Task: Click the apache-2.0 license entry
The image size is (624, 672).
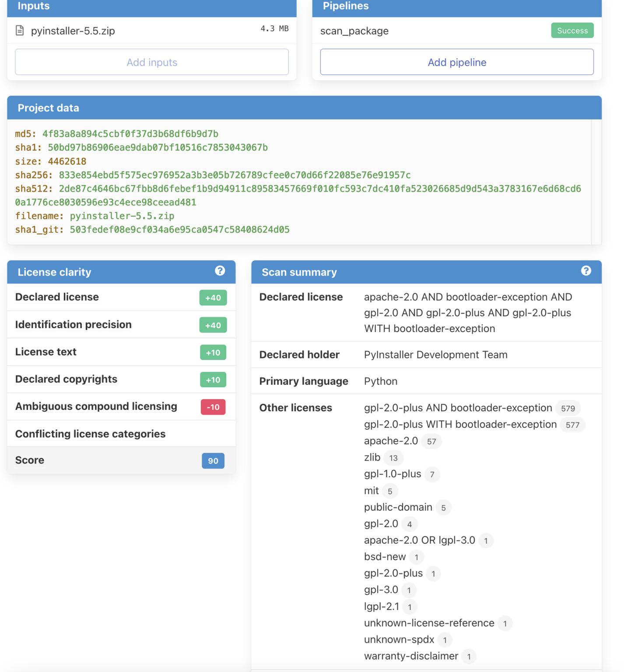Action: (x=391, y=441)
